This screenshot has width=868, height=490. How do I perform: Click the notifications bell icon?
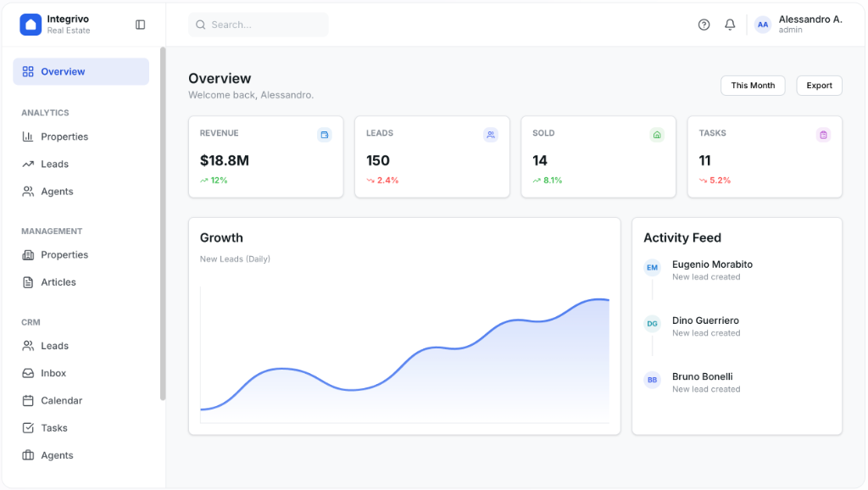click(729, 25)
